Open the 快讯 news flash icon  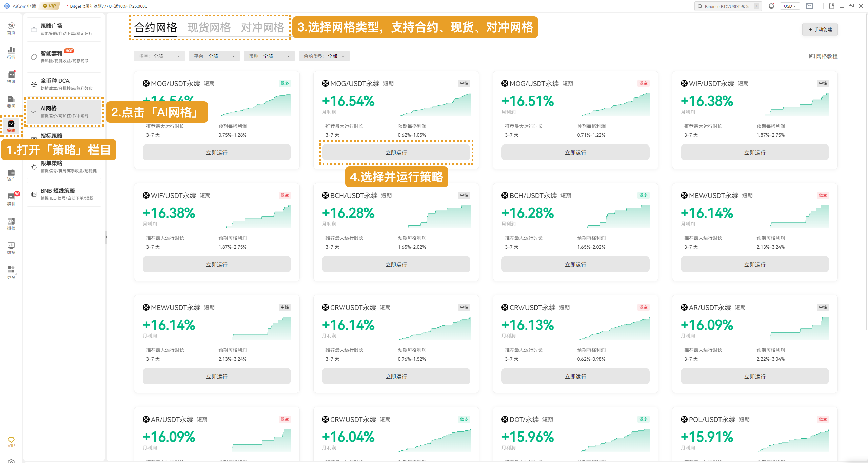(x=11, y=77)
